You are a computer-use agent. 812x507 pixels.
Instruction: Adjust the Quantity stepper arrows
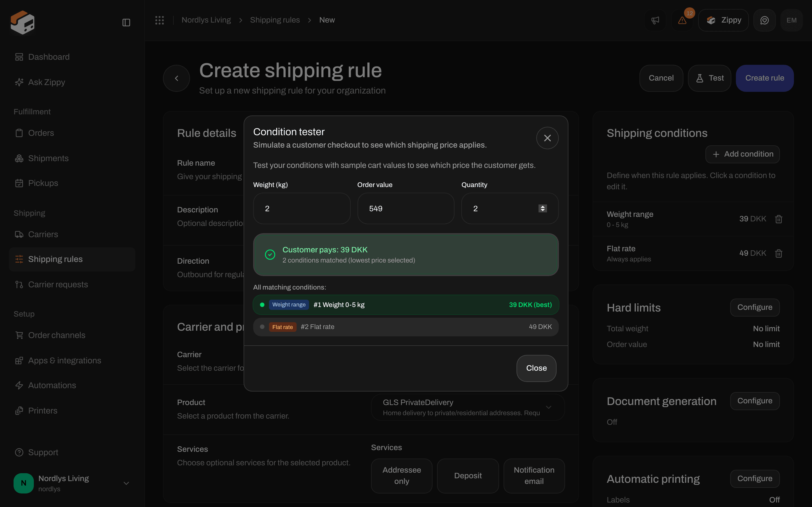542,208
